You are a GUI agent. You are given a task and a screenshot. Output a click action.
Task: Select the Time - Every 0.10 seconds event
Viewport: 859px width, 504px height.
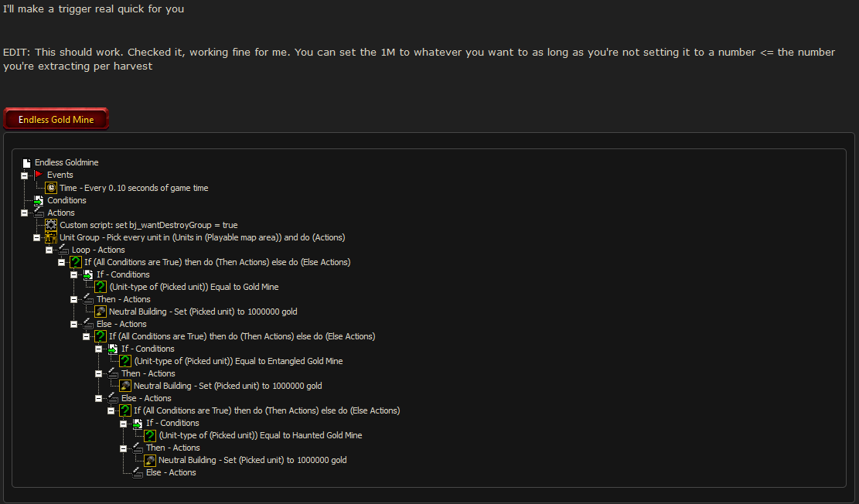[x=134, y=188]
